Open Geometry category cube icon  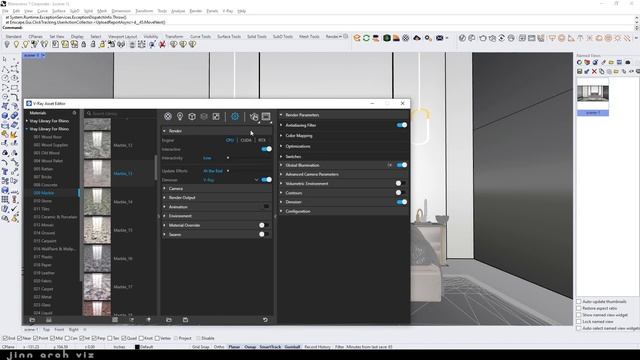(192, 117)
